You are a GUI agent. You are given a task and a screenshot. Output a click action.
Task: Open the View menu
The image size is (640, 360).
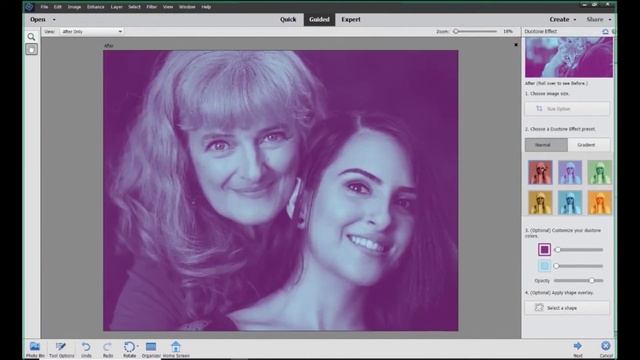tap(168, 7)
